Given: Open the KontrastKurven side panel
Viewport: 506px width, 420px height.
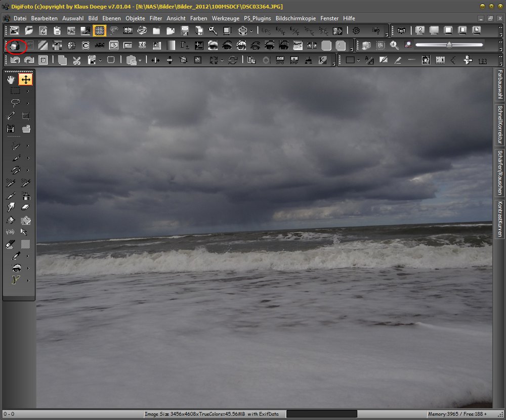Looking at the screenshot, I should click(500, 219).
